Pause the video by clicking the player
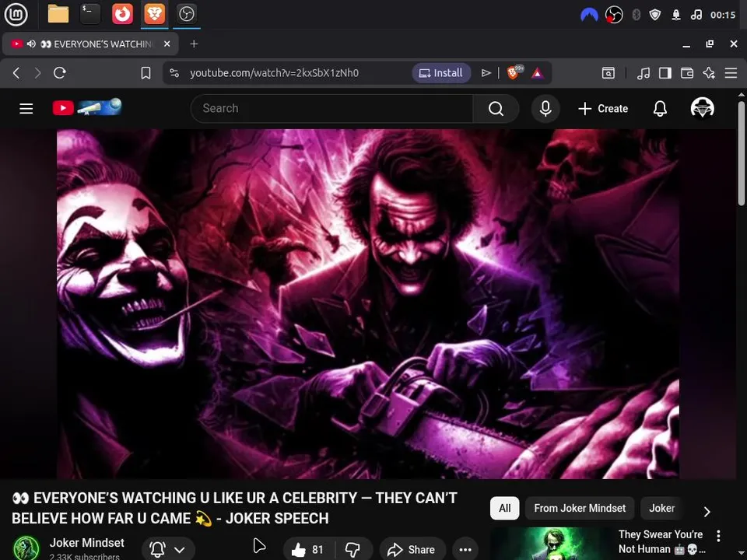 (368, 304)
